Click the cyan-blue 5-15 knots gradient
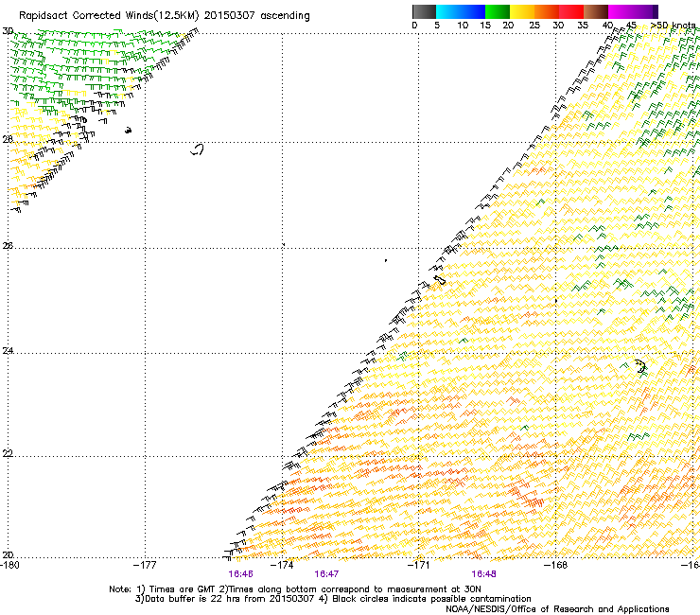This screenshot has width=700, height=615. (461, 11)
